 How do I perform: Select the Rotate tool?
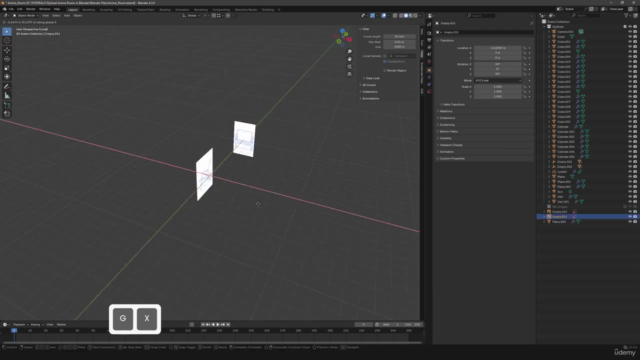click(x=7, y=59)
